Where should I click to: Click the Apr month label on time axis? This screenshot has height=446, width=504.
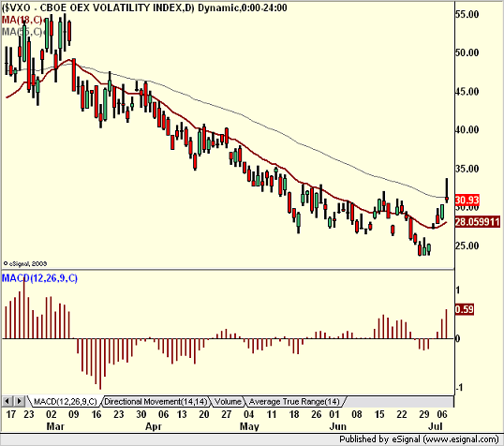click(x=153, y=426)
